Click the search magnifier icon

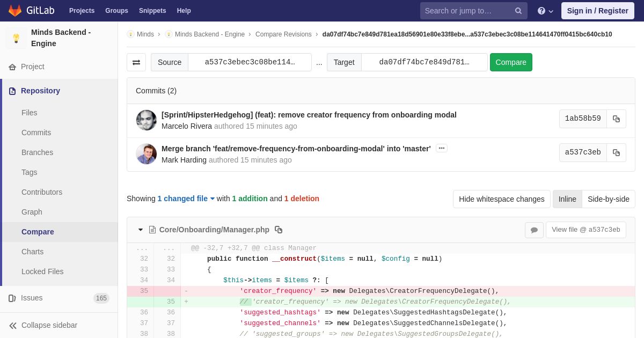pos(518,11)
